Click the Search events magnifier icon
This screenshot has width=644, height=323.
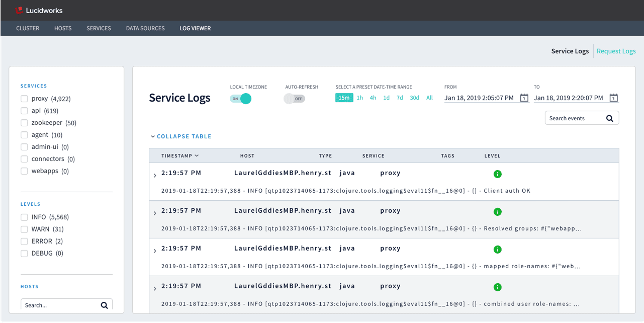[610, 118]
